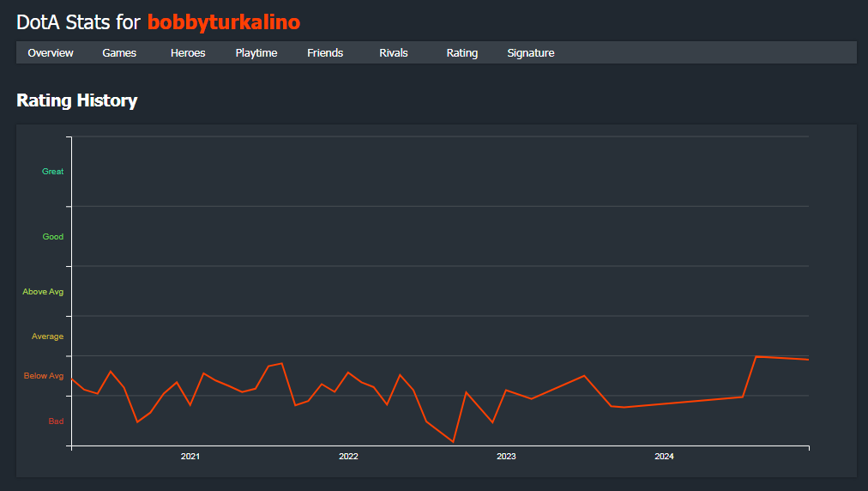Open the Heroes tab
Image resolution: width=868 pixels, height=491 pixels.
click(x=188, y=52)
